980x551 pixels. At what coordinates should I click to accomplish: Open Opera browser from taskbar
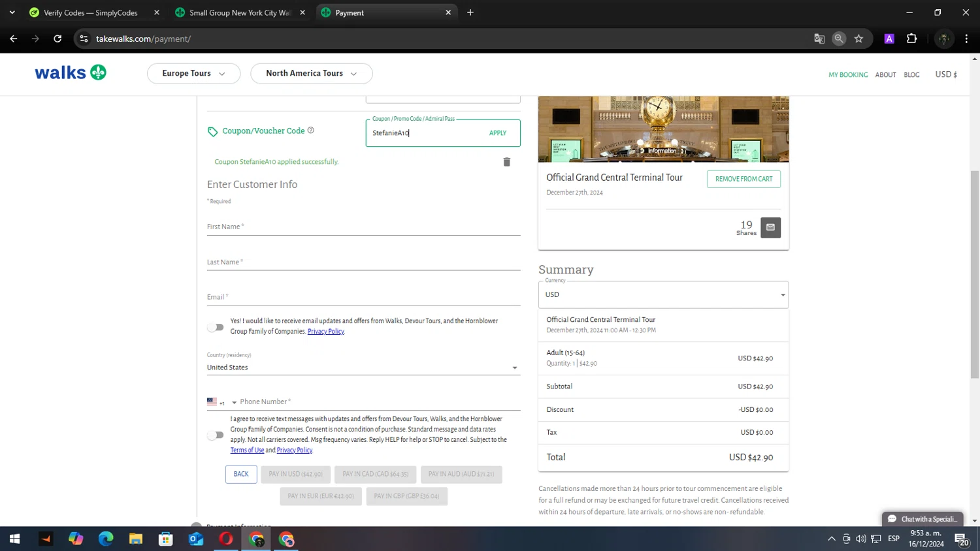226,539
